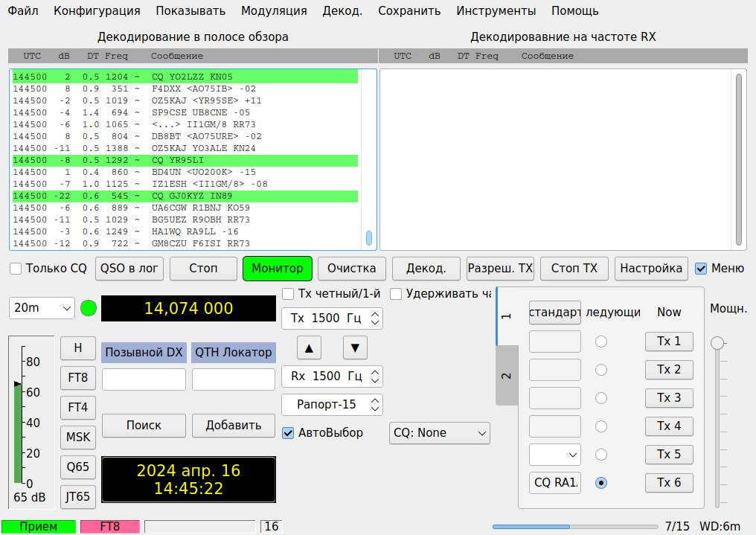756x535 pixels.
Task: Click the green radio status indicator
Action: [89, 308]
